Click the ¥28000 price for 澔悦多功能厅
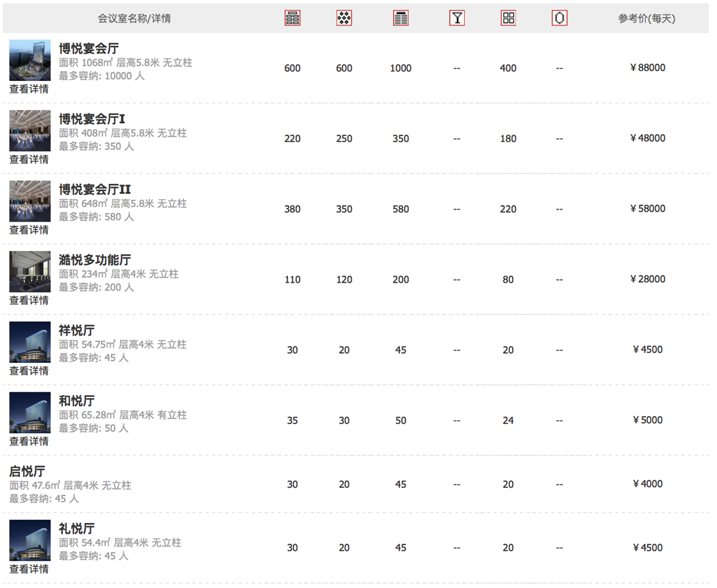 [x=647, y=279]
